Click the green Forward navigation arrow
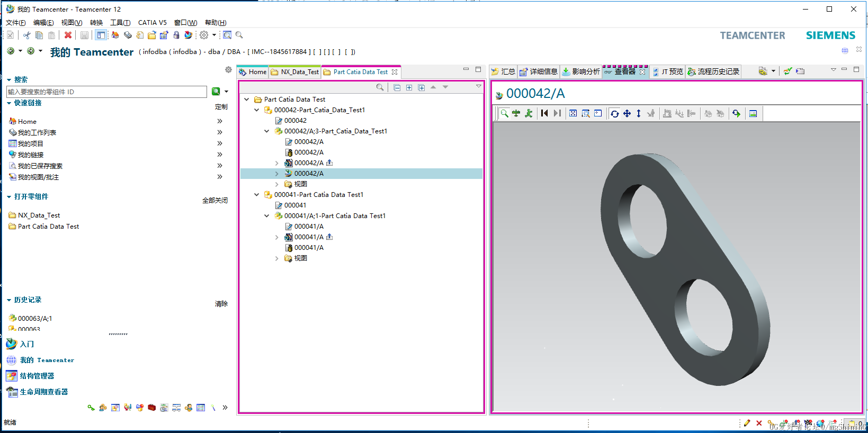 [x=31, y=51]
